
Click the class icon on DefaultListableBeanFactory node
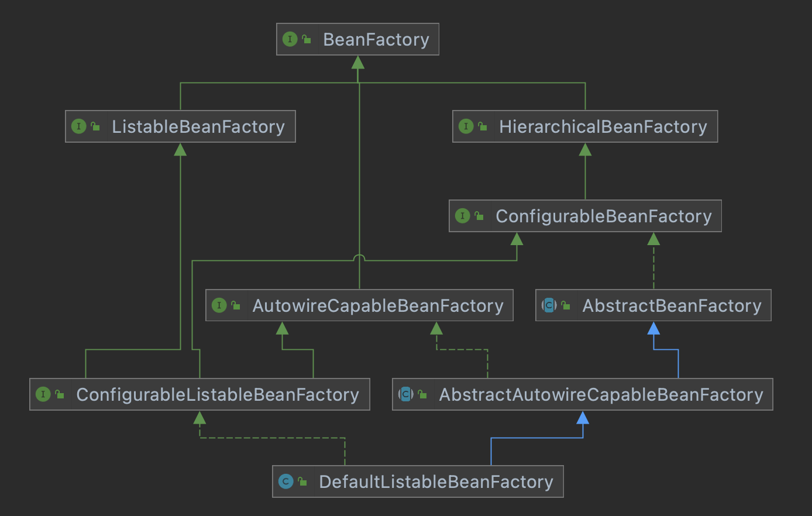(x=286, y=481)
